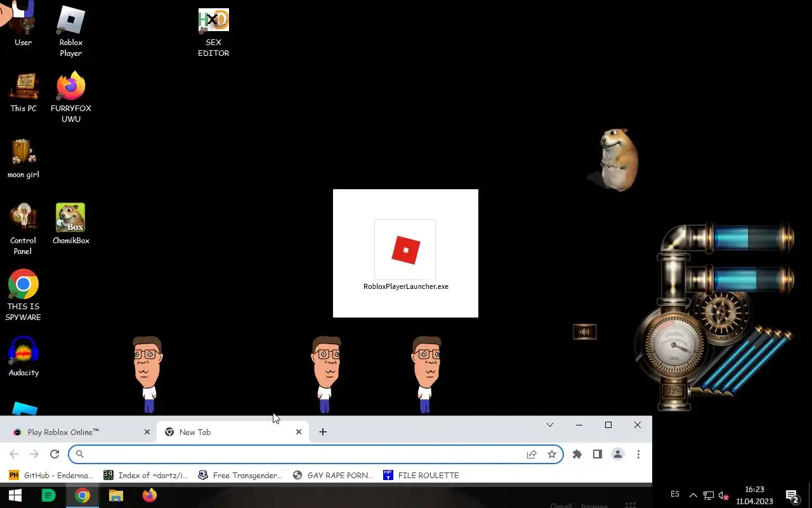Open the Chrome extensions puzzle icon
This screenshot has height=508, width=812.
point(577,454)
